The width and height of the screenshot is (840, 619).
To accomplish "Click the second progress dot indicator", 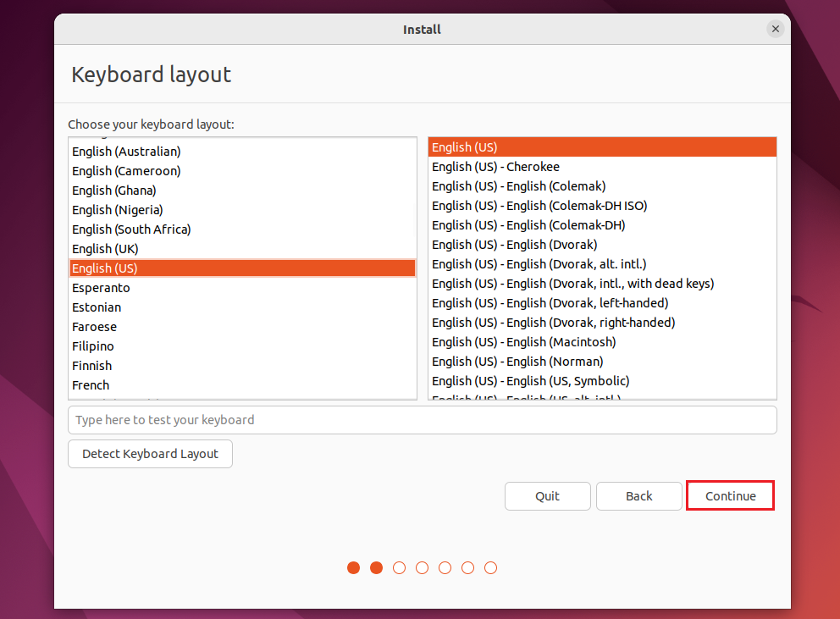I will click(376, 567).
